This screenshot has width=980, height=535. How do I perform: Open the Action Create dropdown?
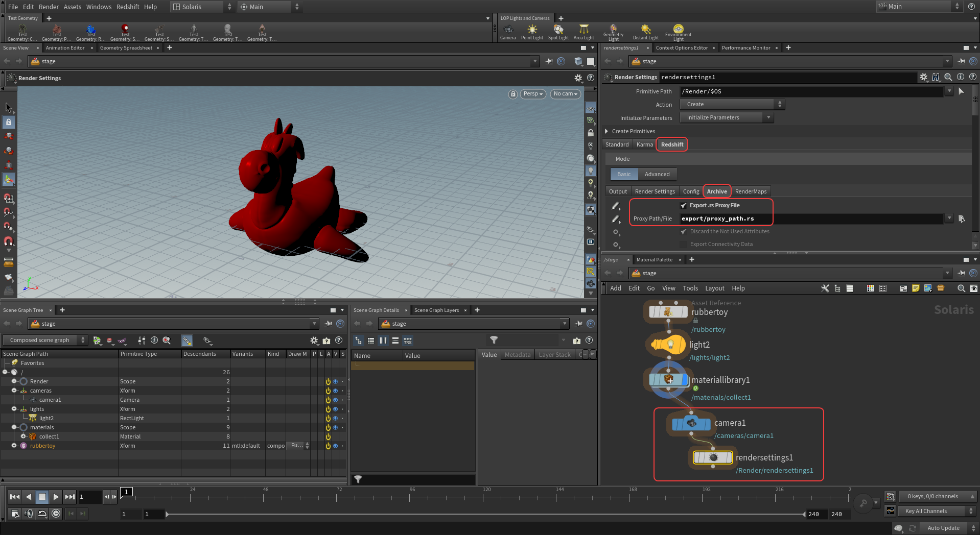click(x=732, y=105)
